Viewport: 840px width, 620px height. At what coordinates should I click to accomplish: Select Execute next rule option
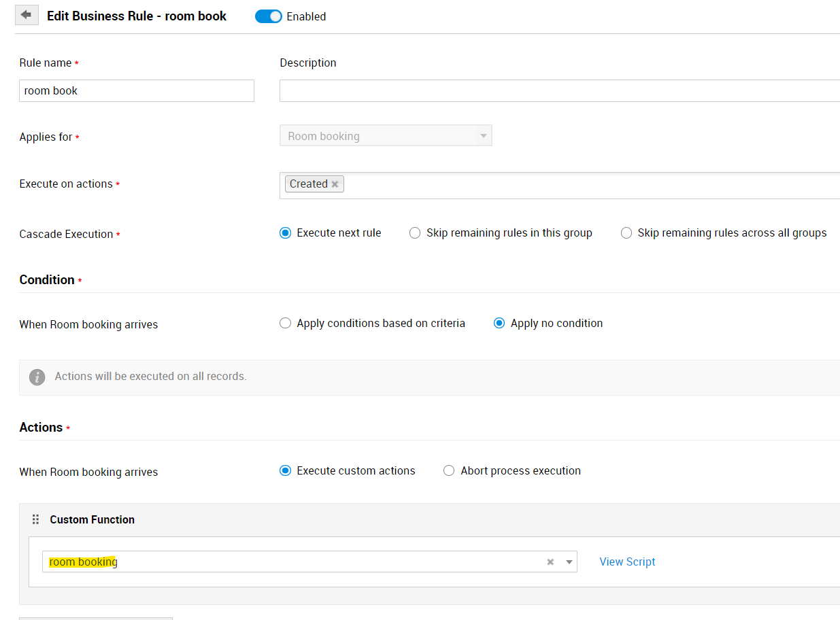click(x=286, y=233)
